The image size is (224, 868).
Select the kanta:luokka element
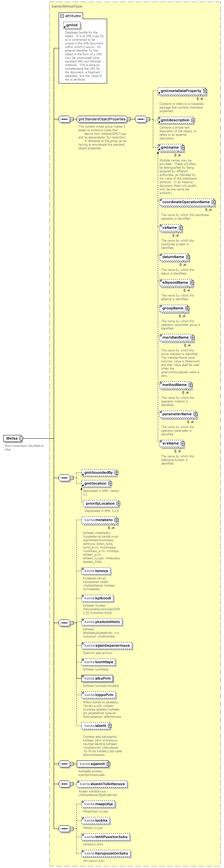tap(96, 820)
